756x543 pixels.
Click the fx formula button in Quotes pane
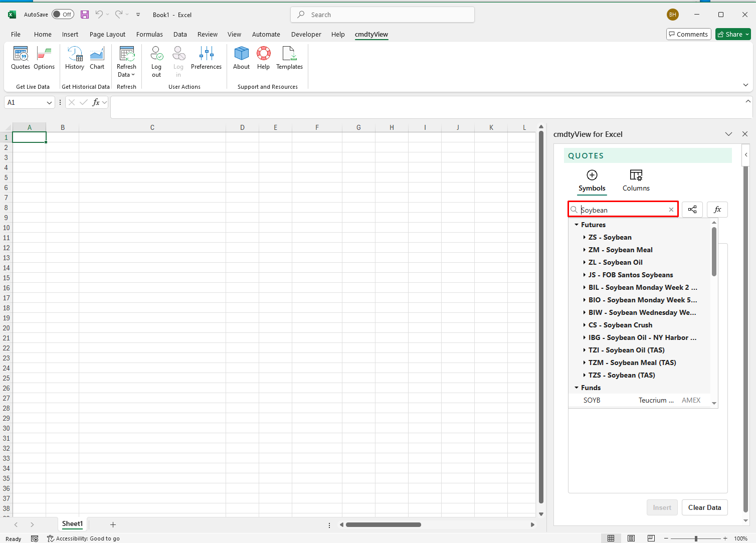717,210
